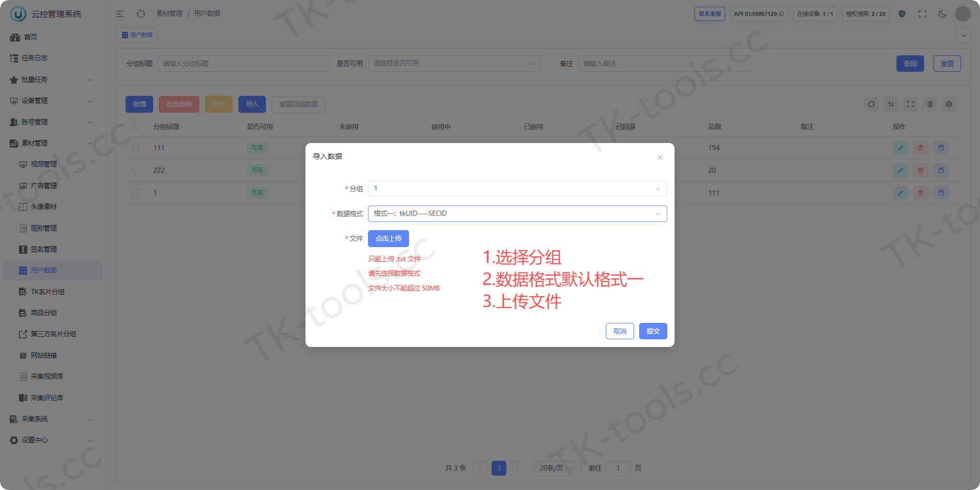Expand the tabs dropdown chevron at right

pyautogui.click(x=964, y=35)
